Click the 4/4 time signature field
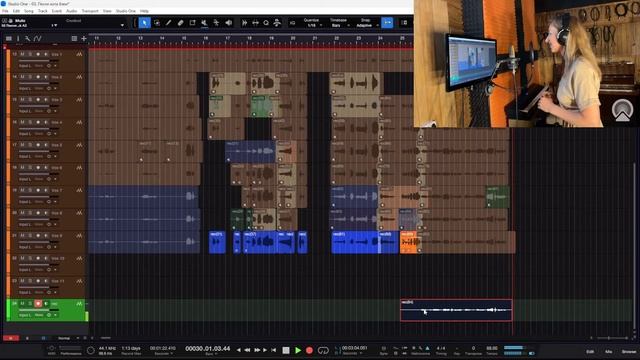Viewport: 640px width, 360px height. pos(441,348)
